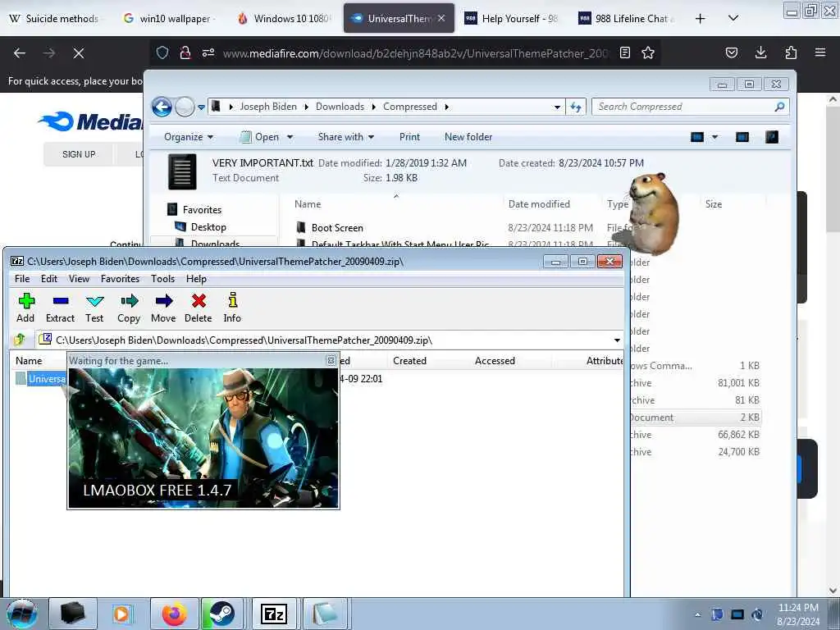Toggle the Explorer preview pane icon
Image resolution: width=840 pixels, height=630 pixels.
click(x=742, y=137)
